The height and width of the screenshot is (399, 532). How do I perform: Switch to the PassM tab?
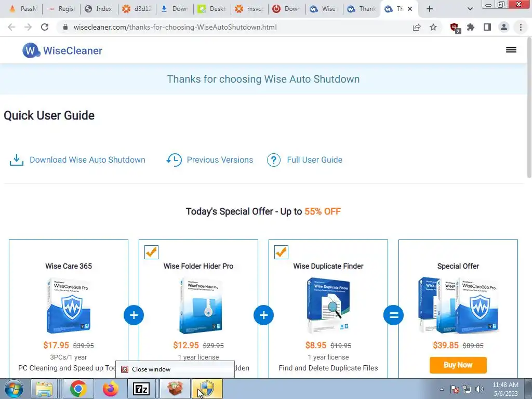click(23, 9)
